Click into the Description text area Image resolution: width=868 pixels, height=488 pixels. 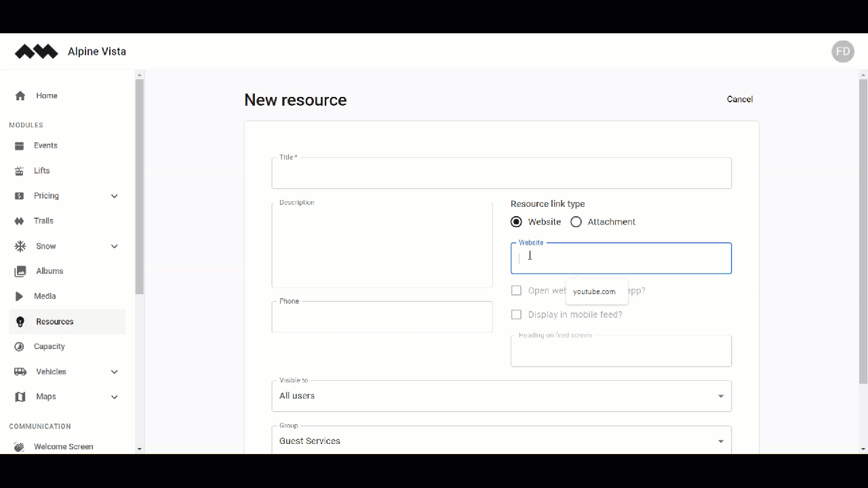pos(382,245)
